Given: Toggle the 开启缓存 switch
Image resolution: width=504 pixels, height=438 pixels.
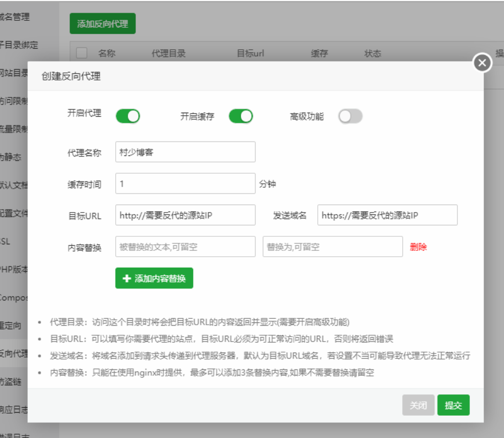Looking at the screenshot, I should (240, 117).
